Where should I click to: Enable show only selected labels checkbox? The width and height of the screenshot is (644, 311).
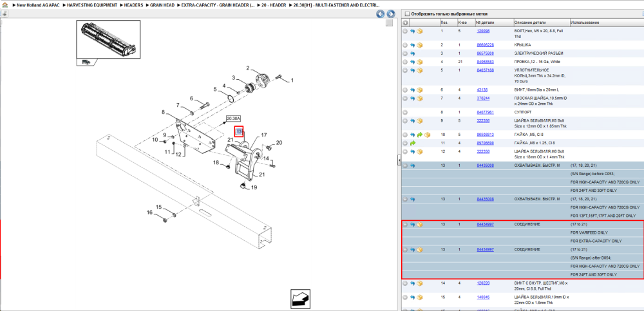[x=407, y=14]
